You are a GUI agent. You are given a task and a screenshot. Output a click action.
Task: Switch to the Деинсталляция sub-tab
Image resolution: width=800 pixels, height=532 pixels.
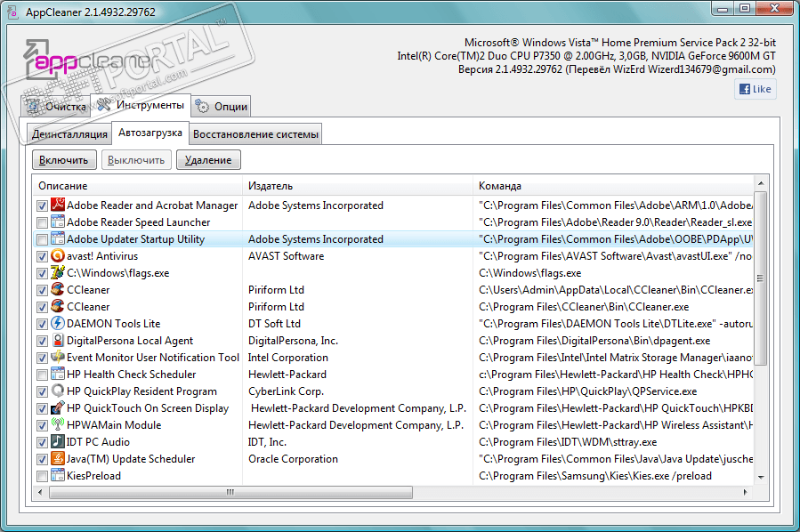pyautogui.click(x=69, y=134)
